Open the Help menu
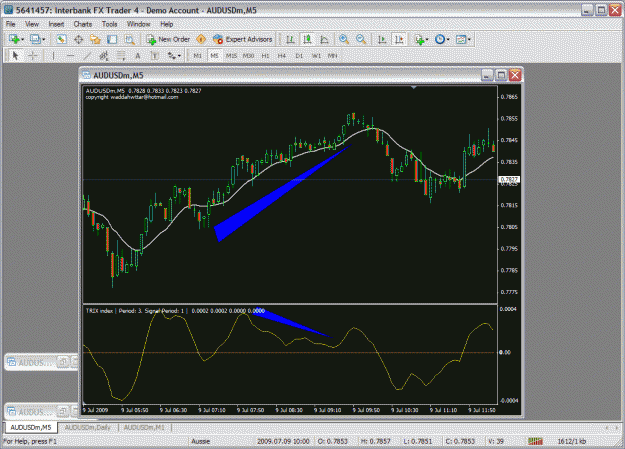The width and height of the screenshot is (625, 449). [x=167, y=24]
